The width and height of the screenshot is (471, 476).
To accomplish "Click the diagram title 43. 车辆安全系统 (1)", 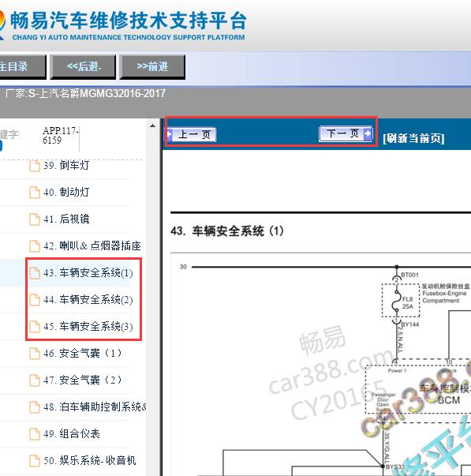I will (x=227, y=231).
